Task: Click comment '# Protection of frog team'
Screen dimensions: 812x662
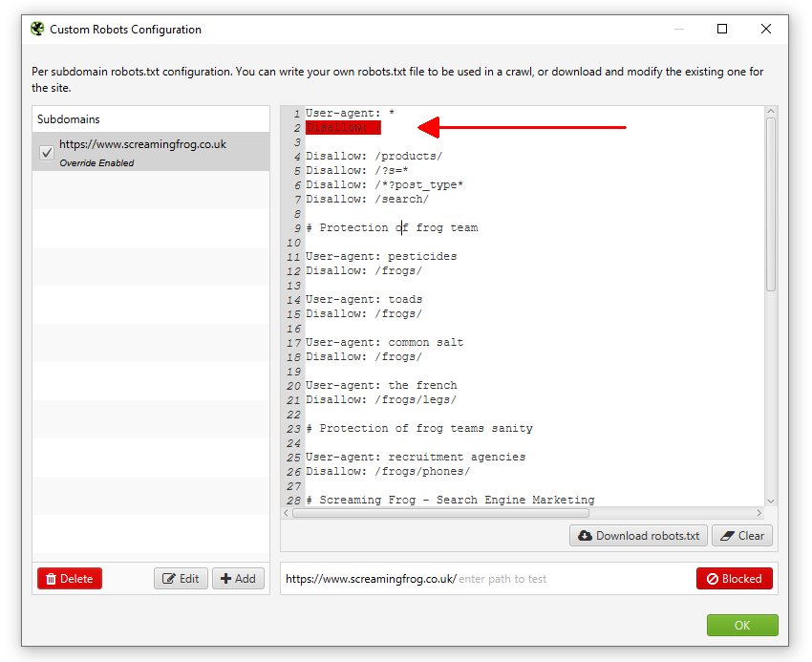Action: click(x=392, y=228)
